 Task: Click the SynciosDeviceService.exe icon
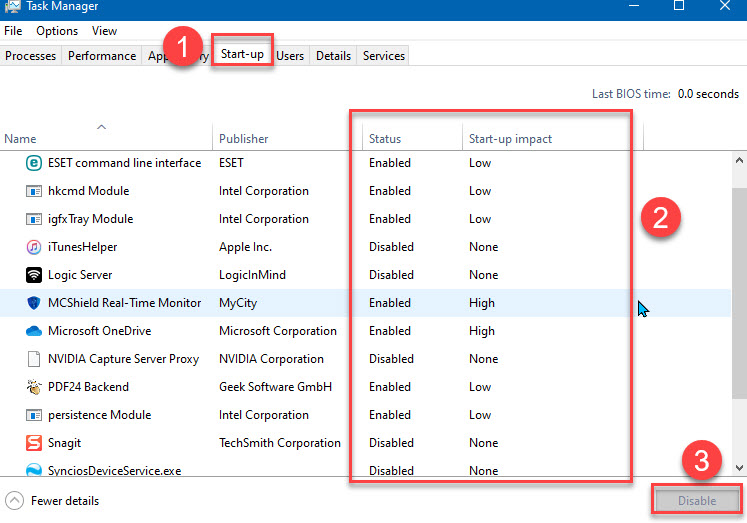33,470
